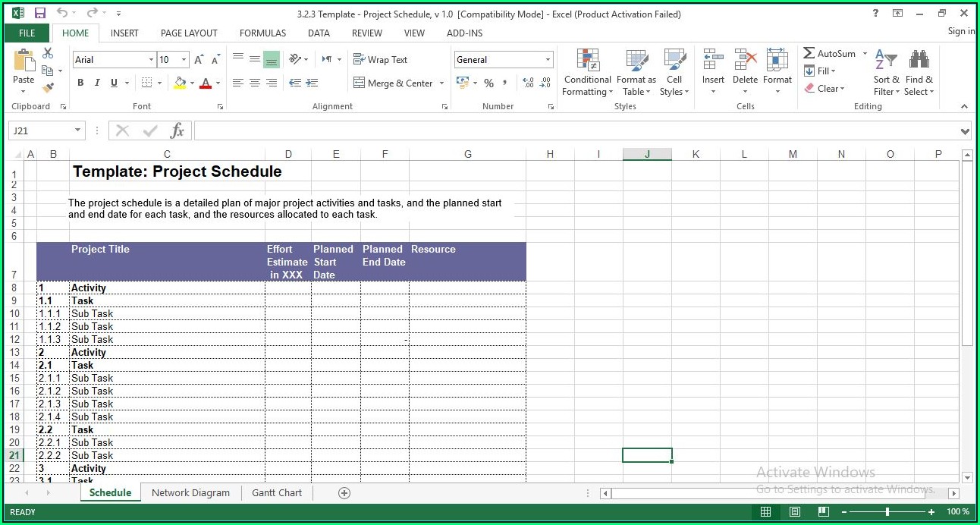This screenshot has width=980, height=525.
Task: Click the Merge & Center button
Action: [x=393, y=83]
